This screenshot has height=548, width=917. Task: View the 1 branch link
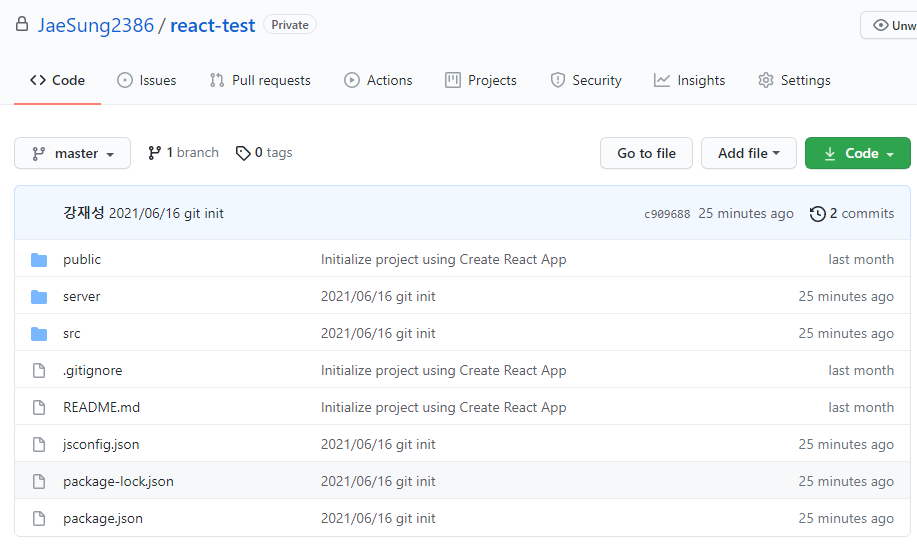click(183, 153)
